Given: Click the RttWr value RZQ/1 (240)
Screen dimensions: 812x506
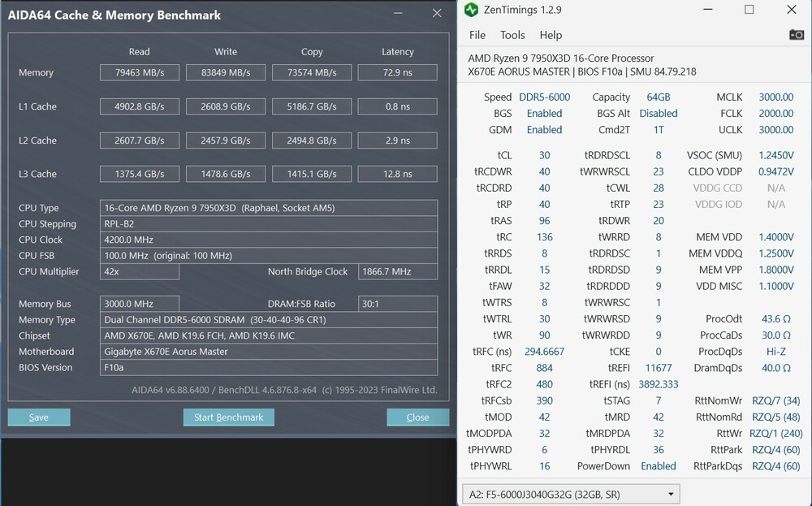Looking at the screenshot, I should click(775, 434).
